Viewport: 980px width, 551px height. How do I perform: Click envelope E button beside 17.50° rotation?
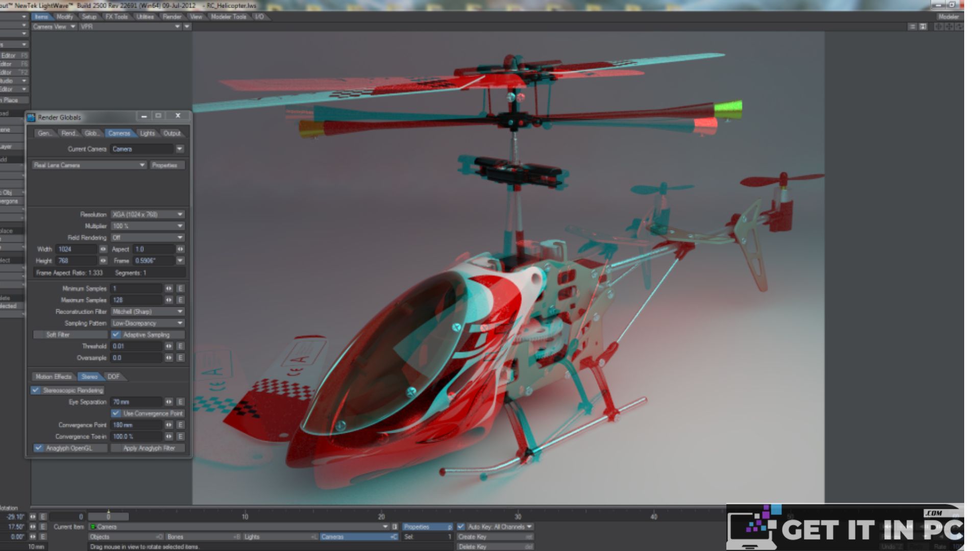click(43, 527)
